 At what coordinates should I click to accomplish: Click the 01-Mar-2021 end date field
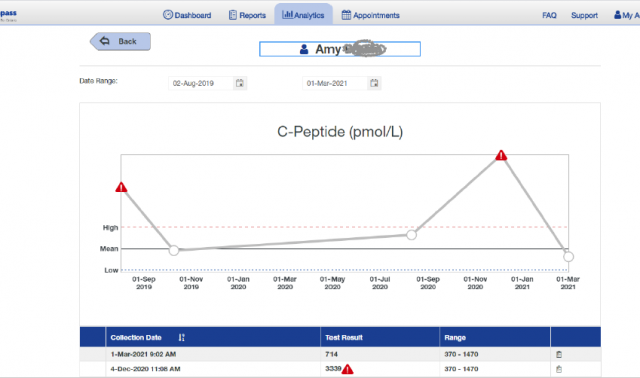pos(335,83)
